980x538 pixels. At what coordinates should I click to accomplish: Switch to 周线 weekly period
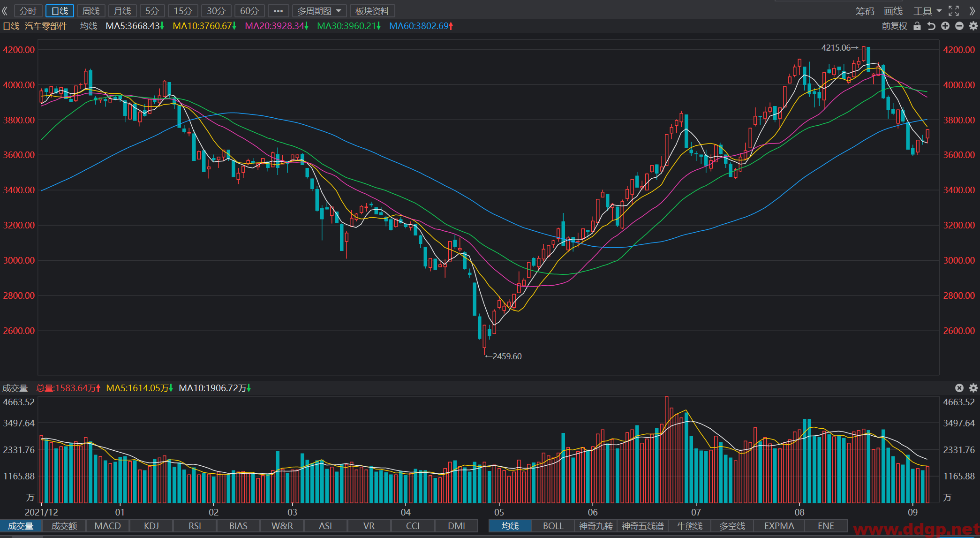click(x=91, y=11)
